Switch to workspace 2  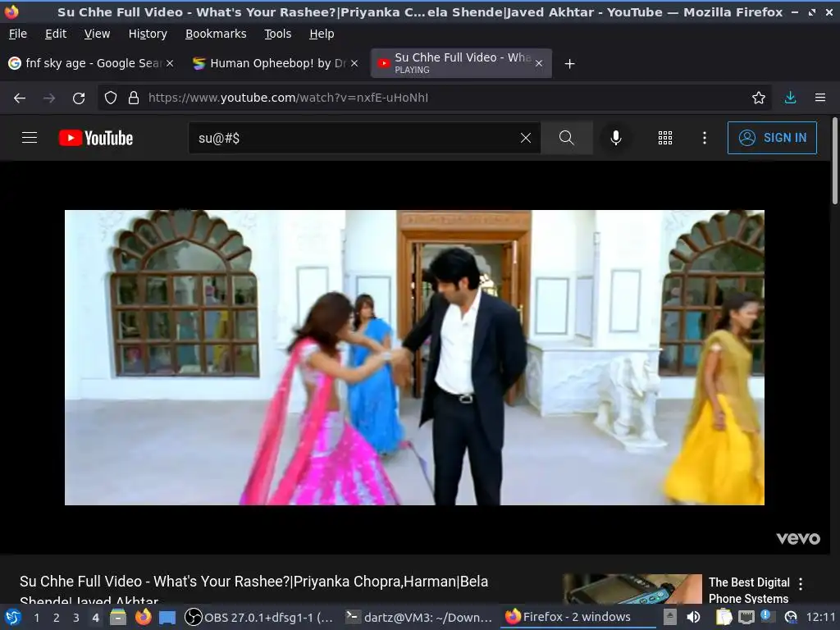tap(57, 618)
